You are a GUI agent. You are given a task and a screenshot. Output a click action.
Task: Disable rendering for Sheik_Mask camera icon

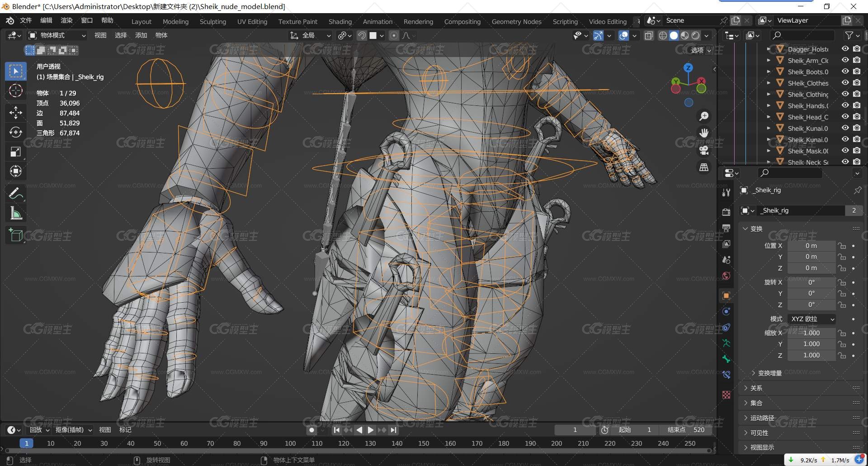[x=857, y=151]
